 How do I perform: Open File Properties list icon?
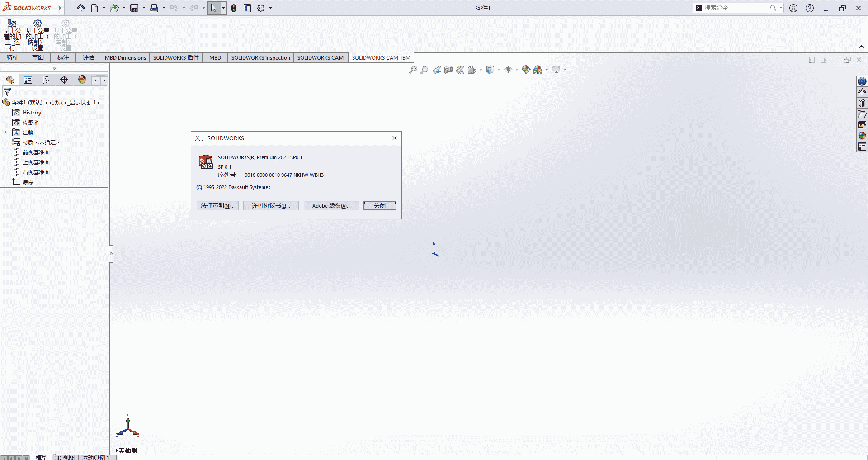click(x=247, y=8)
